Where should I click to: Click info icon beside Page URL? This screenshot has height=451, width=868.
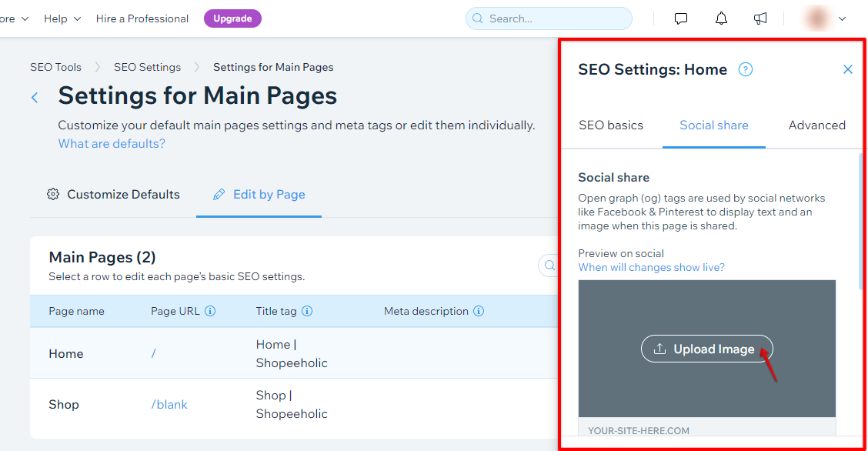coord(210,312)
